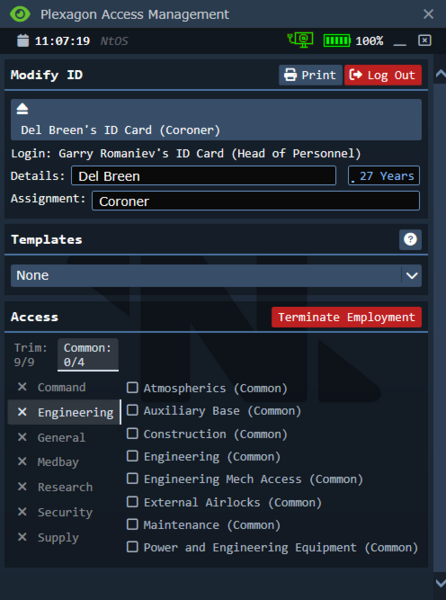Viewport: 446px width, 600px height.
Task: Click the Del Breen name field
Action: pyautogui.click(x=203, y=176)
